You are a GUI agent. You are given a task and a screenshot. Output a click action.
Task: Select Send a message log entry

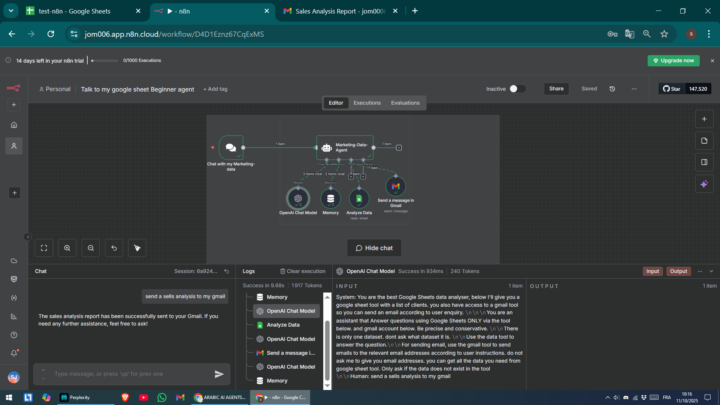point(286,353)
